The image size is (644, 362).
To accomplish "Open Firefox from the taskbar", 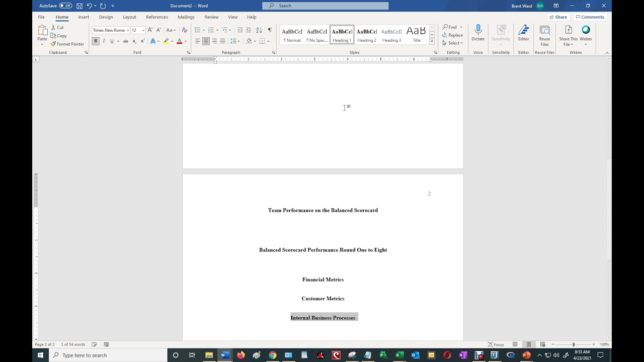I will 240,355.
